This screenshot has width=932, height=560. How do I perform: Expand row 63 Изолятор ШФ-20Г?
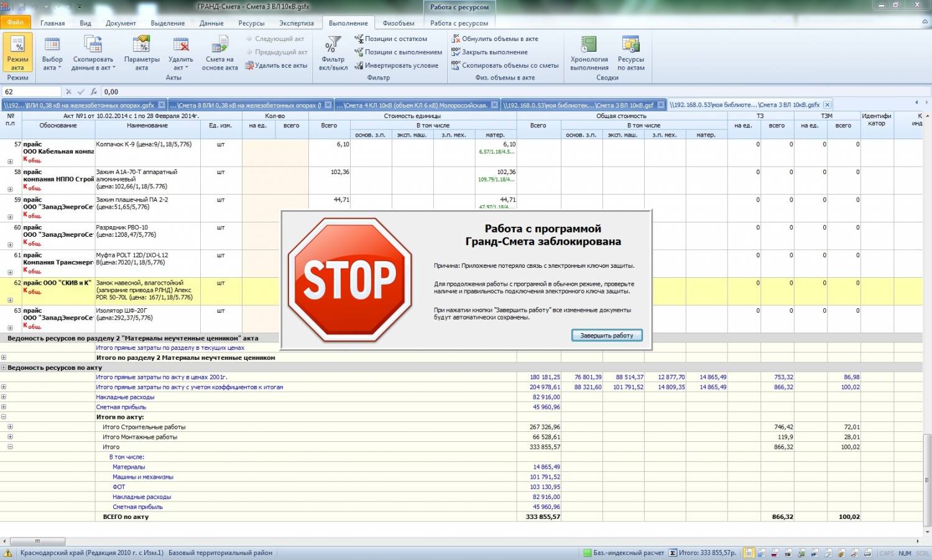[10, 328]
